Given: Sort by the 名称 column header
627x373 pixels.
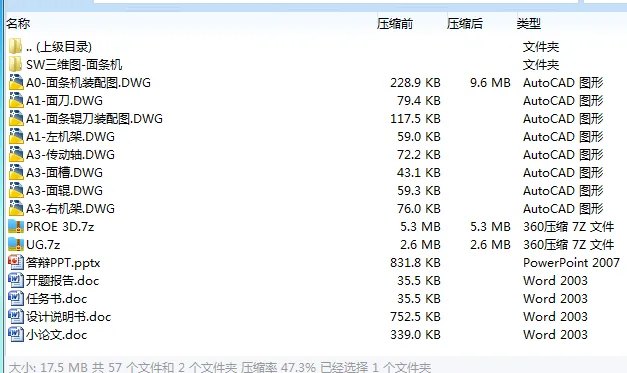Looking at the screenshot, I should pos(18,24).
